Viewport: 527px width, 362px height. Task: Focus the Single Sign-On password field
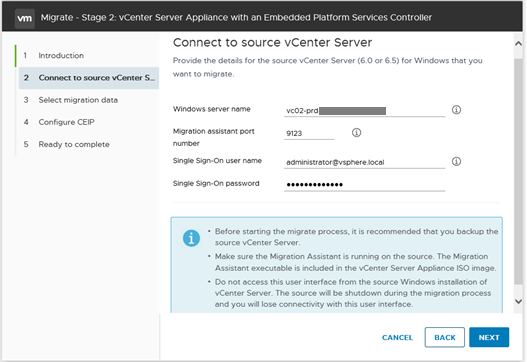click(x=364, y=185)
